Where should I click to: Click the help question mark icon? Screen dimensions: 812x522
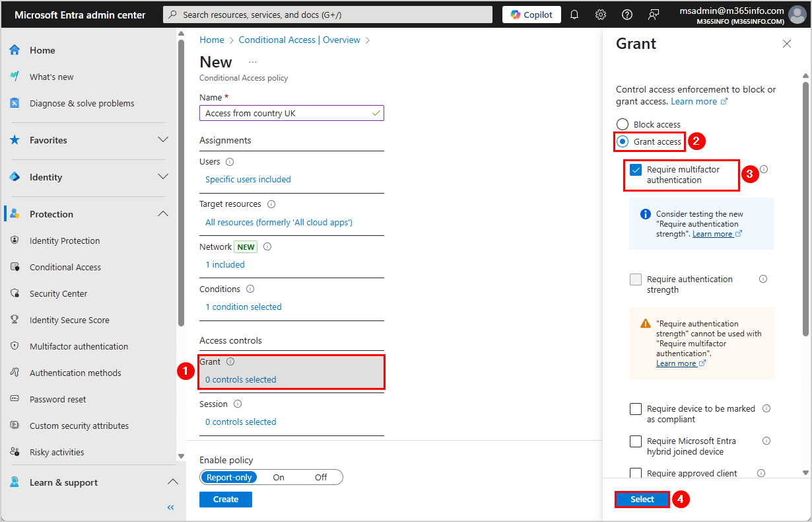point(627,15)
